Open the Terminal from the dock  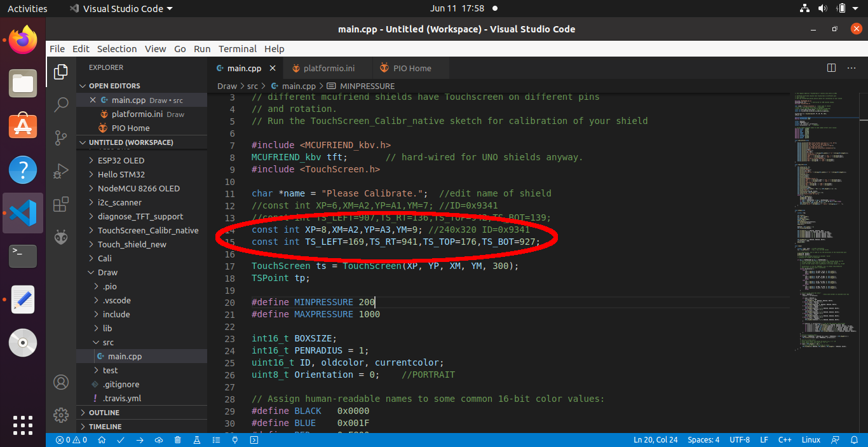coord(23,256)
